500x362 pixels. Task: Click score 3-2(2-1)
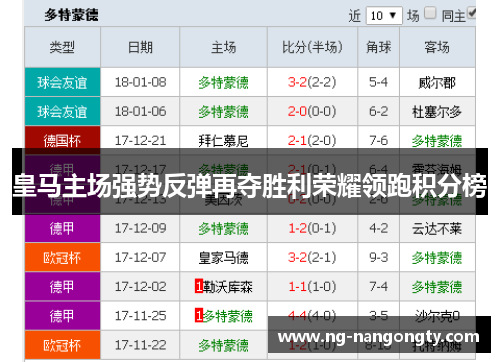[312, 257]
